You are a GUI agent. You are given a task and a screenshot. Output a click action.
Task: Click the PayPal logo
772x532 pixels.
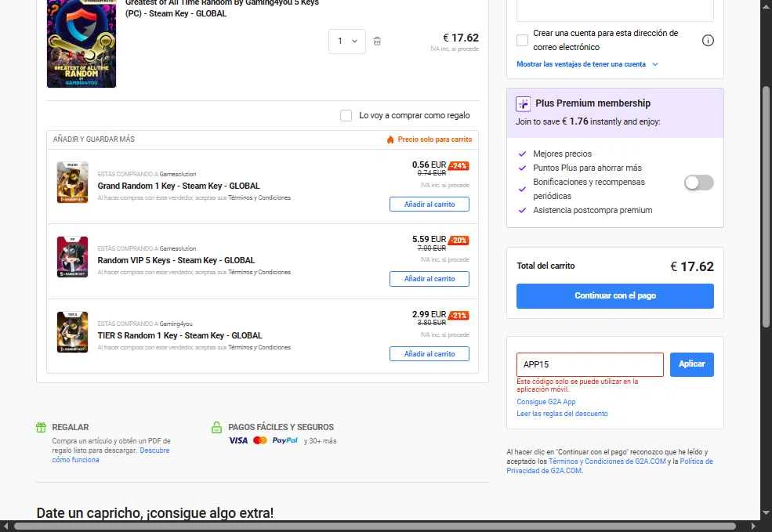point(285,440)
